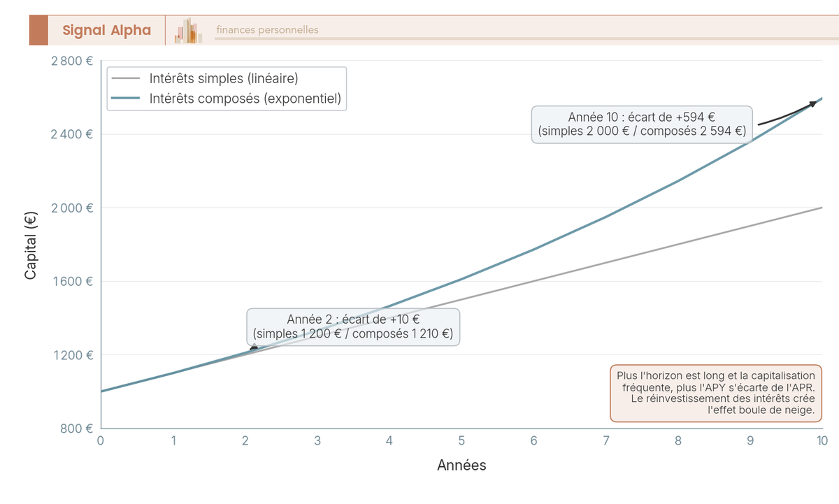The image size is (839, 504).
Task: Click the teal line swatch in legend
Action: [x=126, y=99]
